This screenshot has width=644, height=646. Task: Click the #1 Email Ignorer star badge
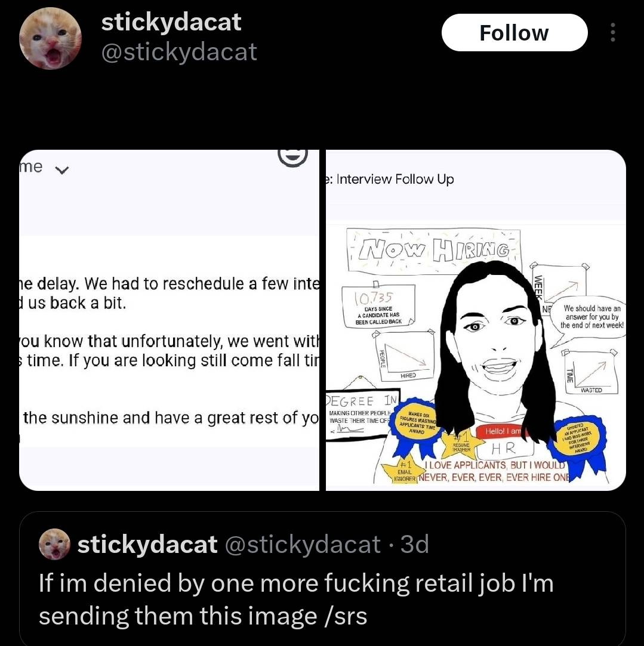click(x=404, y=472)
